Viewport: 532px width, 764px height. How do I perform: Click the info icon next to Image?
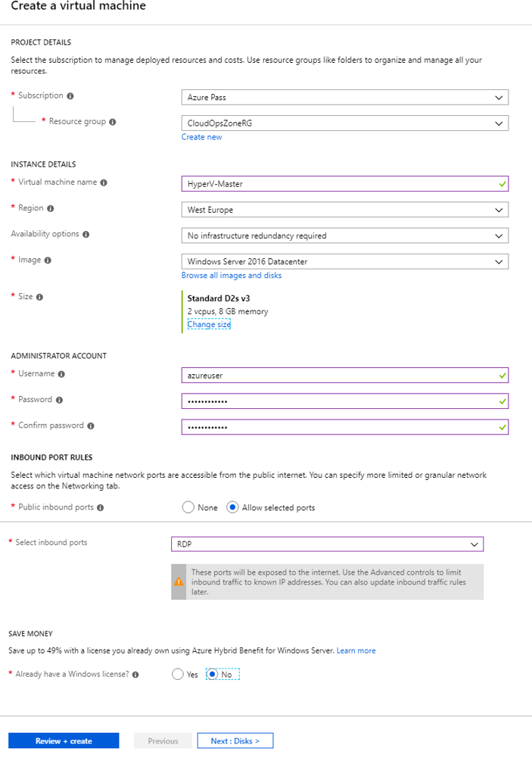48,260
